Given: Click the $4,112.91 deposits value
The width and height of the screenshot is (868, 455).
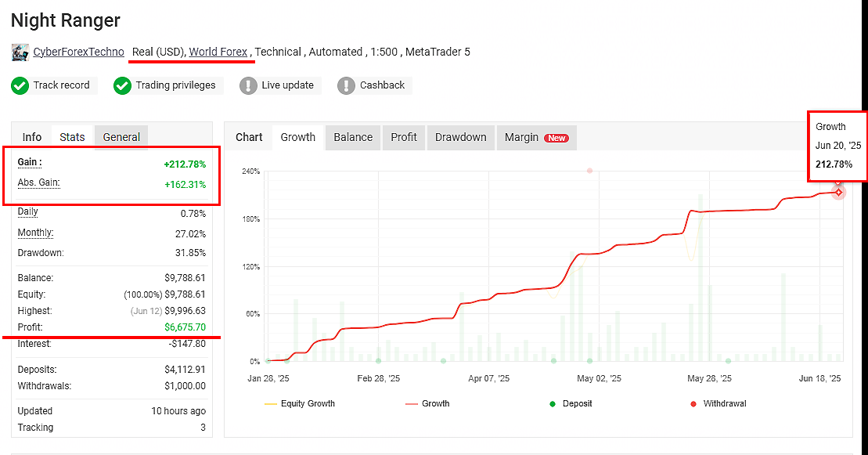Looking at the screenshot, I should click(x=185, y=370).
